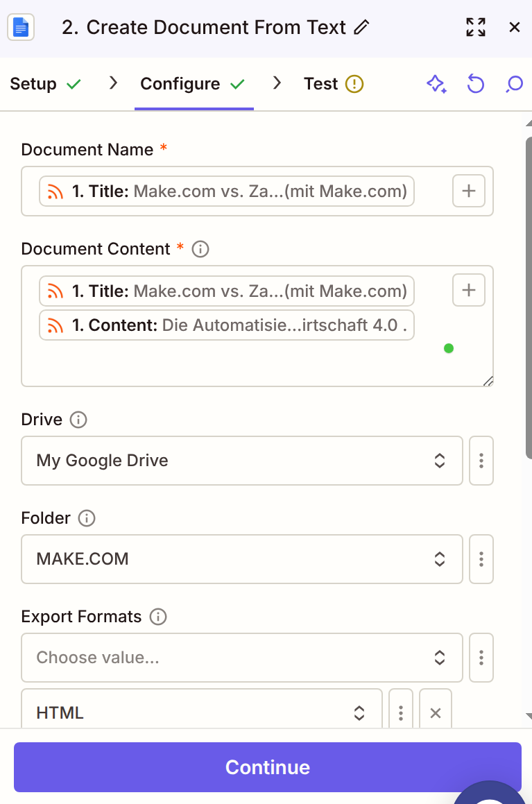Rename step via pencil edit icon
This screenshot has height=804, width=532.
point(361,27)
